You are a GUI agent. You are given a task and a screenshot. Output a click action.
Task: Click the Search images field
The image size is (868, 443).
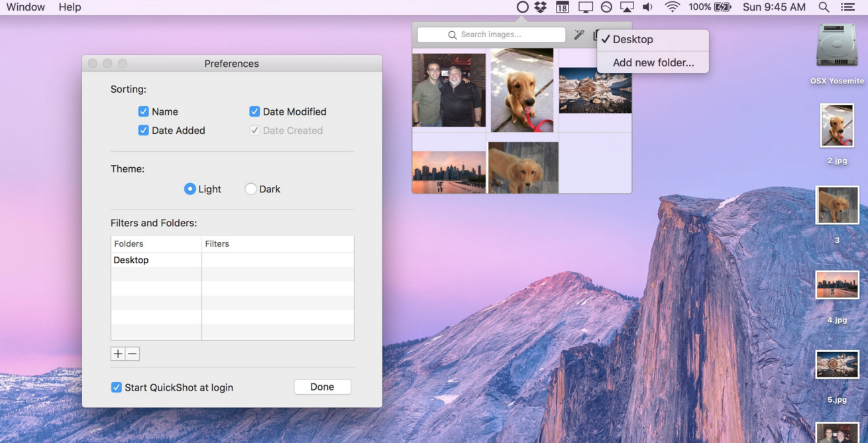click(x=492, y=34)
